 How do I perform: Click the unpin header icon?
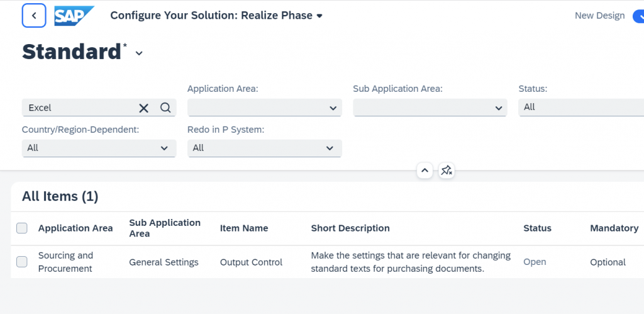447,170
